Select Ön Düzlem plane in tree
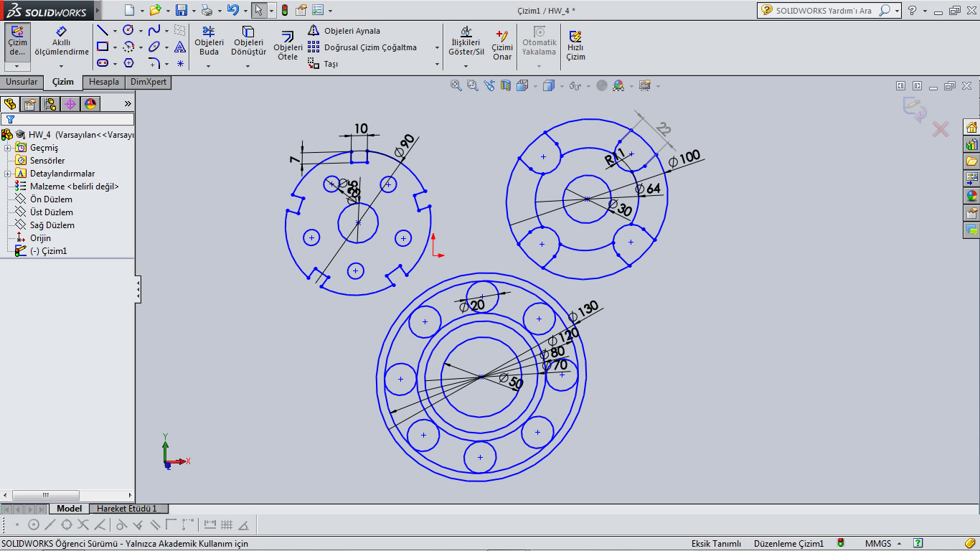 [44, 199]
